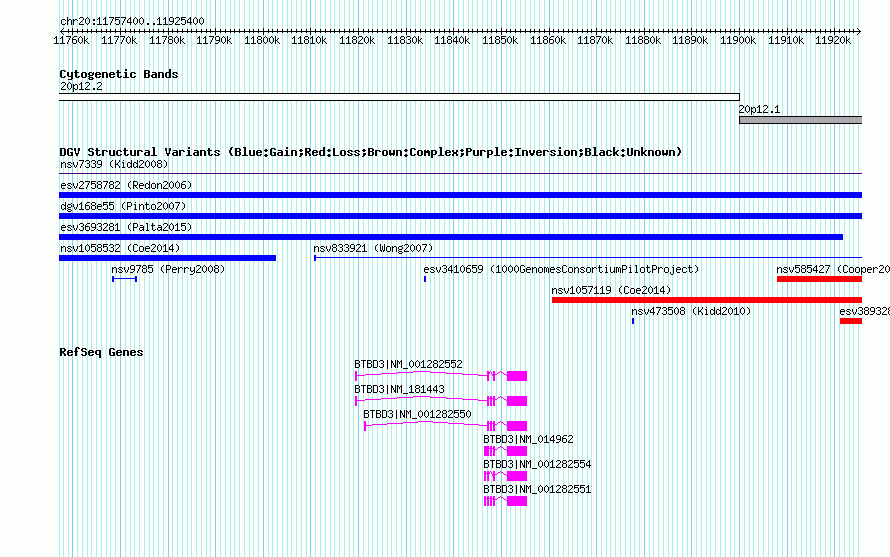Click the BTBD3 NM_001282550 gene model glyph
890x557 pixels.
[x=446, y=426]
